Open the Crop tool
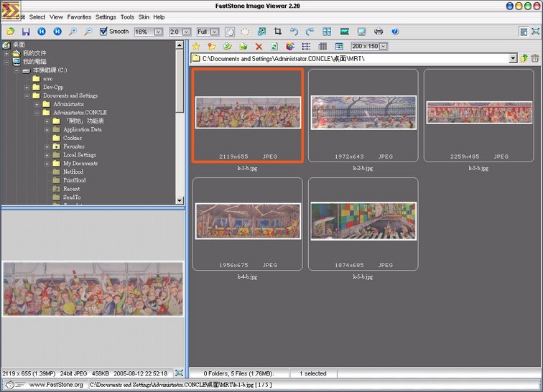The width and height of the screenshot is (543, 392). tap(278, 32)
